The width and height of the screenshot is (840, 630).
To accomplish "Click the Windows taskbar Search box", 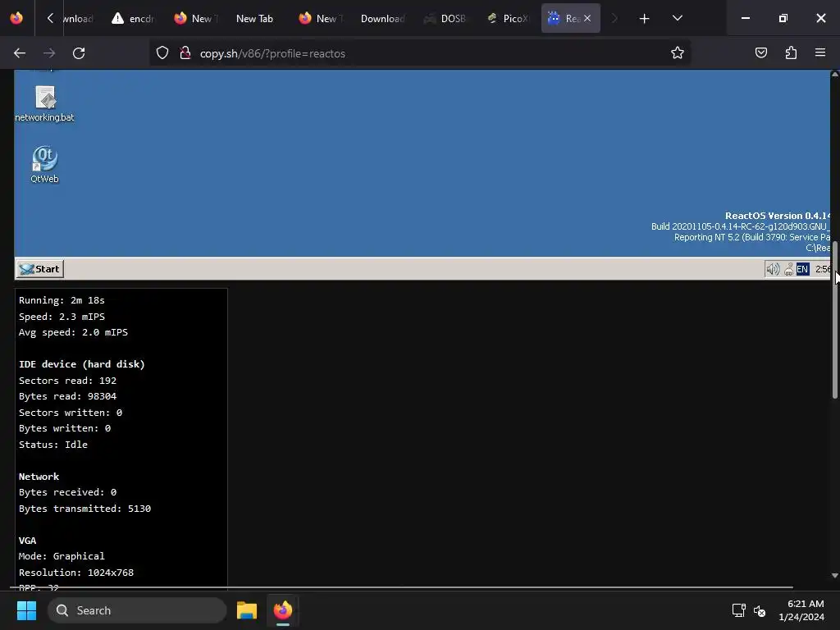I will 137,610.
